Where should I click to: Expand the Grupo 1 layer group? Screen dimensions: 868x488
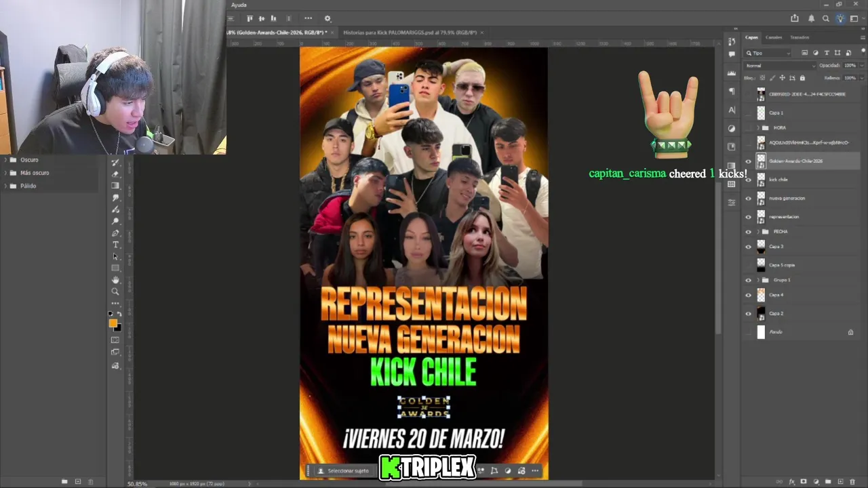[758, 280]
